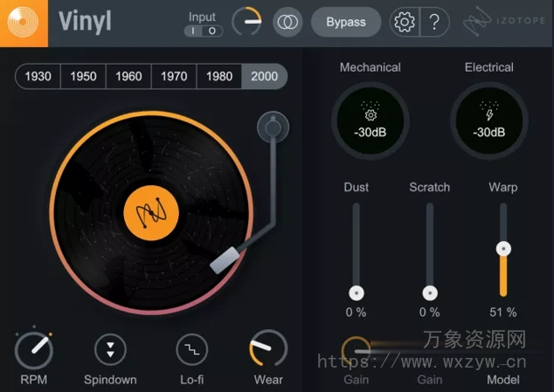
Task: Open help via question mark icon
Action: pyautogui.click(x=434, y=23)
